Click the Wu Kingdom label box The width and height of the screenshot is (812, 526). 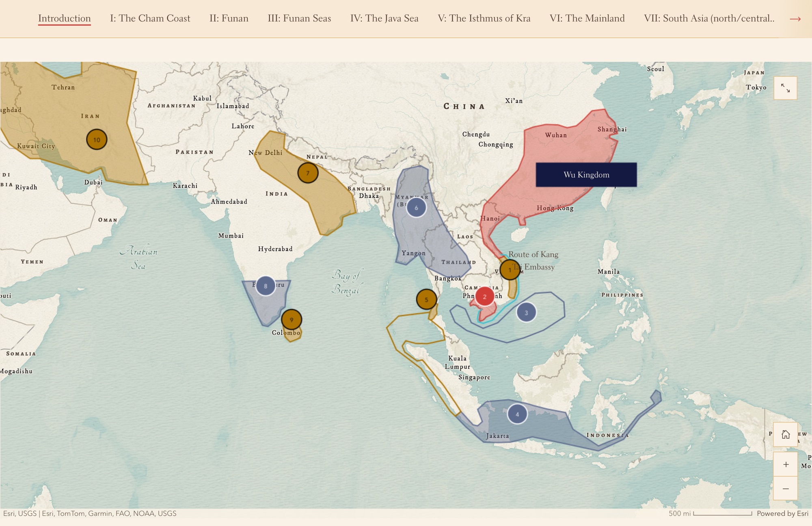click(586, 175)
